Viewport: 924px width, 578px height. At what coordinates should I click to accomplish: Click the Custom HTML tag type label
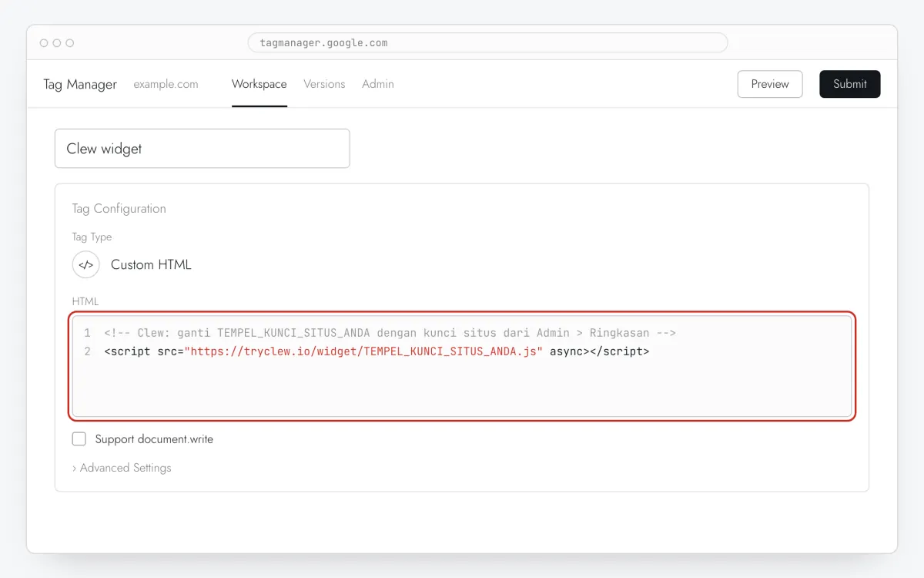pyautogui.click(x=151, y=264)
